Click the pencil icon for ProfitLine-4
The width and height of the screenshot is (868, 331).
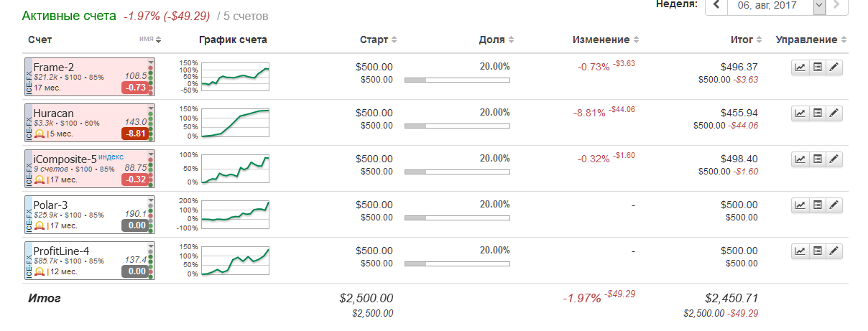click(x=834, y=251)
